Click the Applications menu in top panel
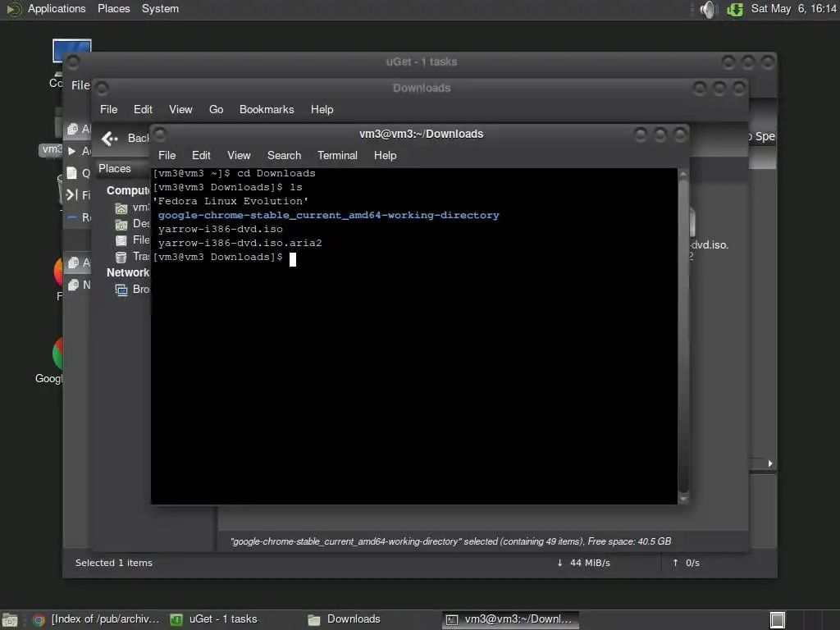Viewport: 840px width, 630px height. click(x=57, y=8)
